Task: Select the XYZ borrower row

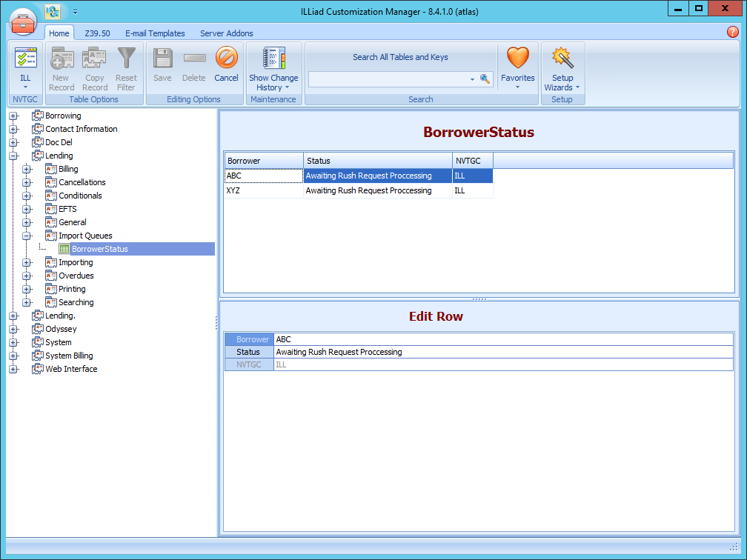Action: [x=264, y=190]
